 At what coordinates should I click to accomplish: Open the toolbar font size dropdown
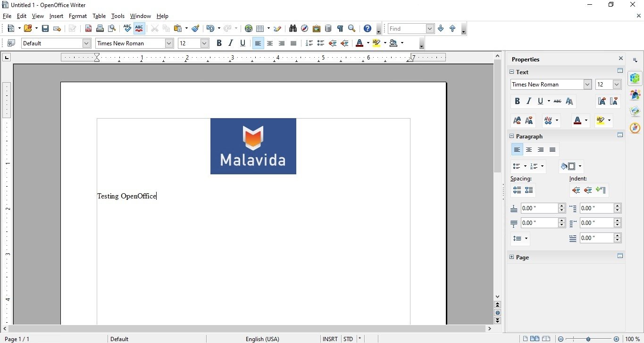pos(204,43)
